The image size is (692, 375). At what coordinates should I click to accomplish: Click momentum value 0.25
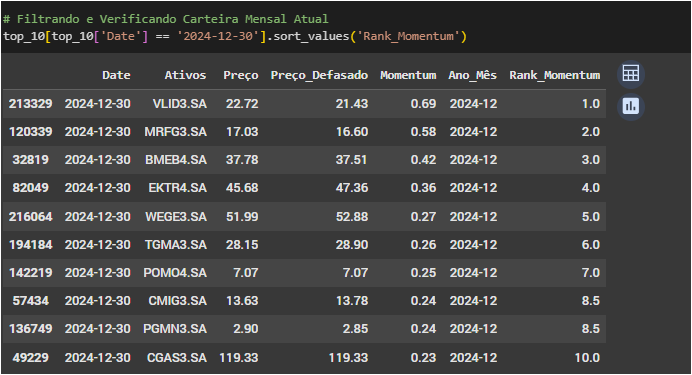(x=423, y=273)
